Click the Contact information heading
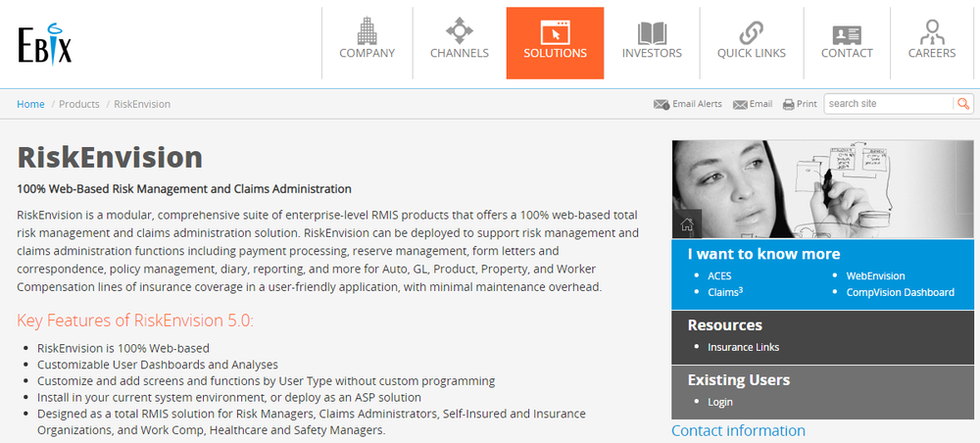Image resolution: width=980 pixels, height=443 pixels. pyautogui.click(x=738, y=430)
